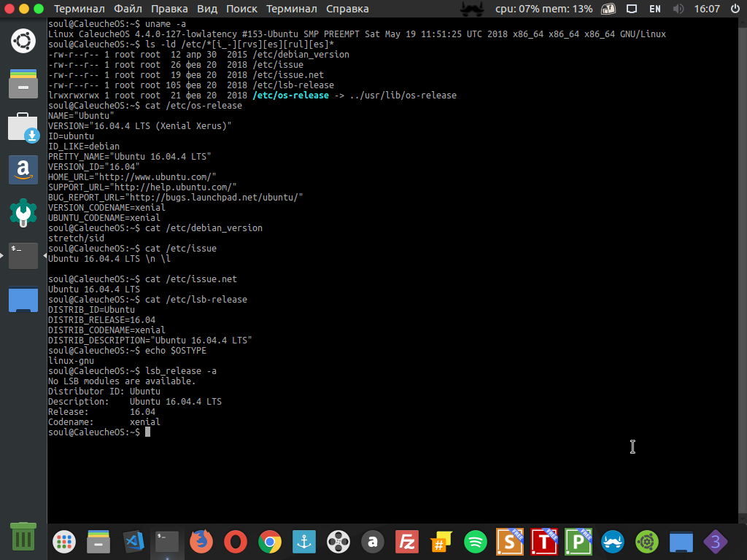Screen dimensions: 747x560
Task: Open the orange S FreeOffice icon
Action: pyautogui.click(x=510, y=542)
